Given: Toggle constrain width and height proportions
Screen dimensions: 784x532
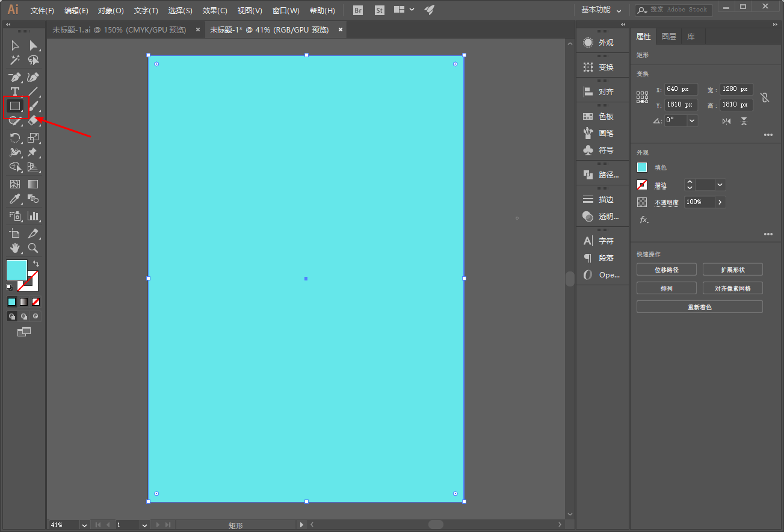Looking at the screenshot, I should coord(765,97).
